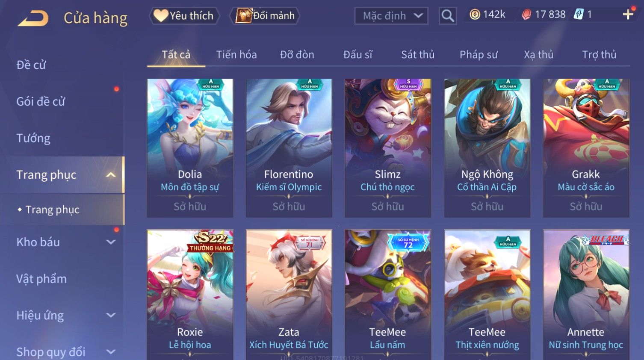Go to Tướng in sidebar

pos(33,138)
